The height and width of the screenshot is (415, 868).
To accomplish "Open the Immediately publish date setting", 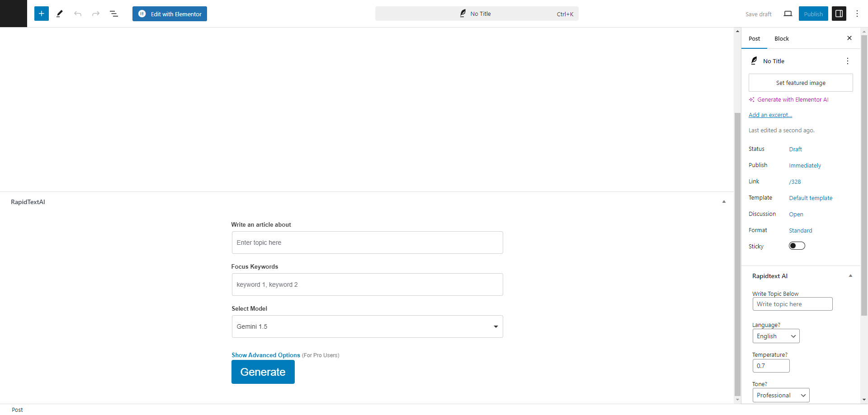I will click(x=805, y=165).
